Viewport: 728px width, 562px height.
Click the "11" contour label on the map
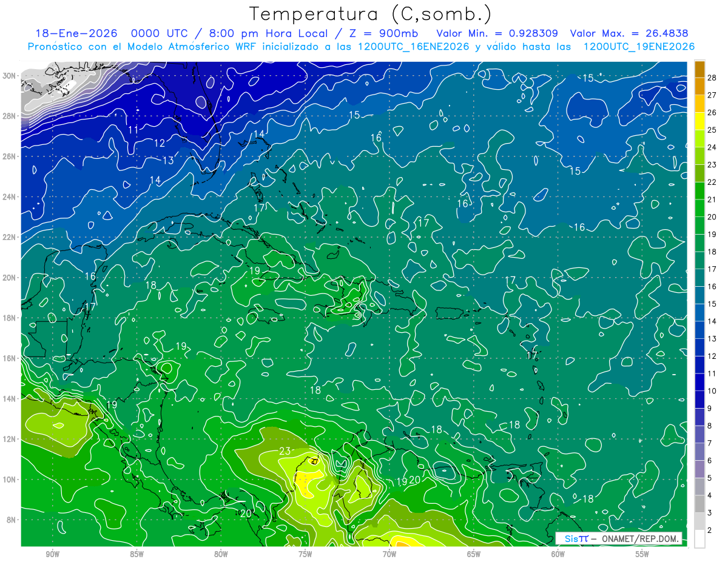point(133,130)
